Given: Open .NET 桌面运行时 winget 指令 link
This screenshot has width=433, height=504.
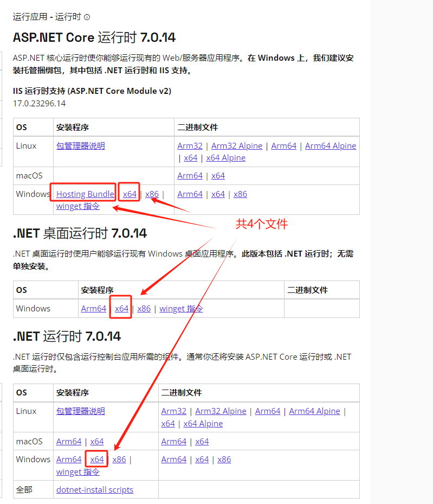Looking at the screenshot, I should click(x=182, y=309).
